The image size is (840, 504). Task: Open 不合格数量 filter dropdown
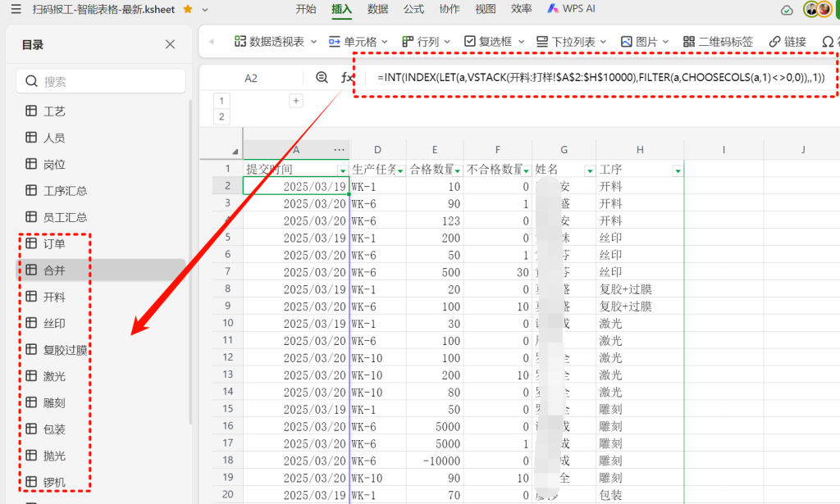(x=526, y=170)
